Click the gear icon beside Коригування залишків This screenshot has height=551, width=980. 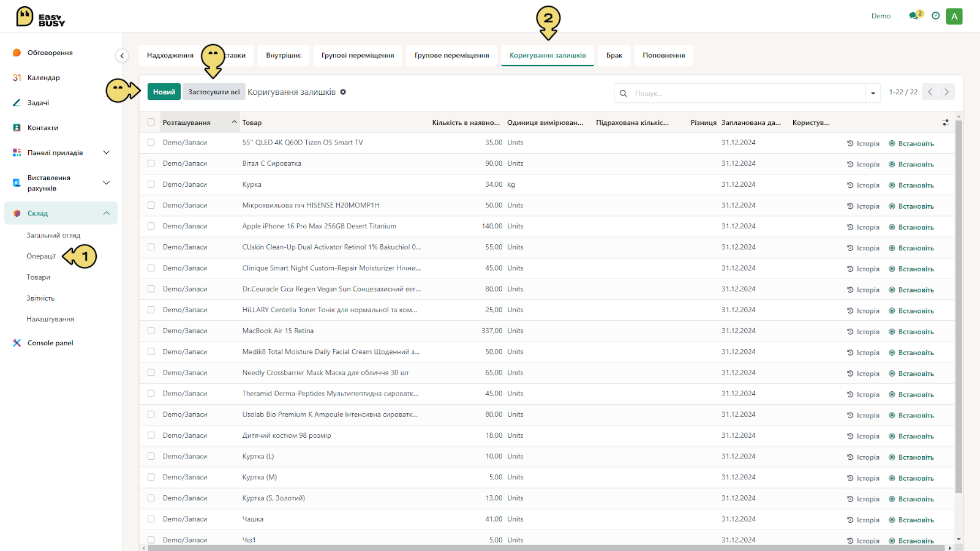(x=343, y=92)
